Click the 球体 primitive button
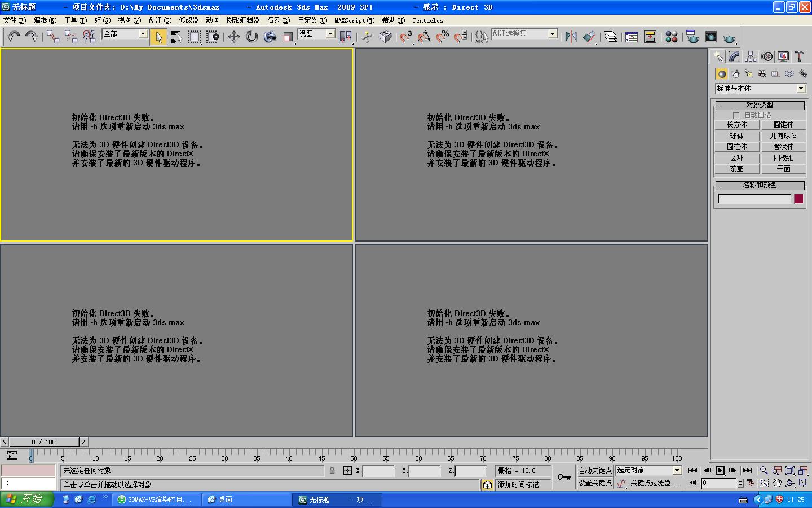Image resolution: width=812 pixels, height=508 pixels. click(x=736, y=136)
